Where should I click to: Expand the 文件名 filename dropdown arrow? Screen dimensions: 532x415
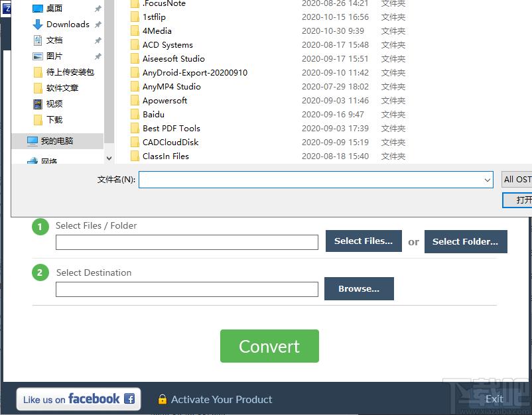(x=488, y=180)
